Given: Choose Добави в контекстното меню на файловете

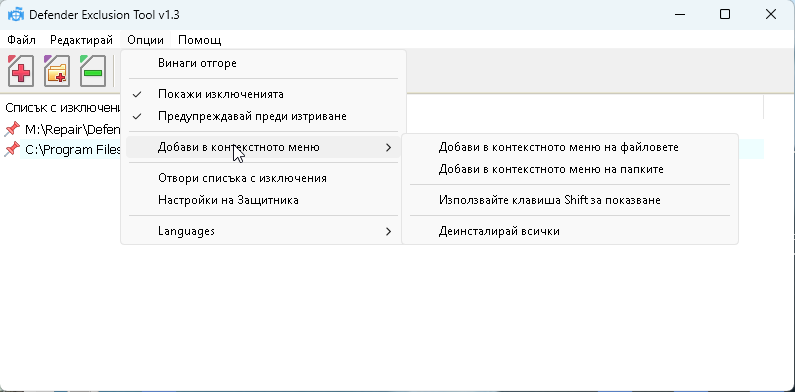Looking at the screenshot, I should pos(569,148).
